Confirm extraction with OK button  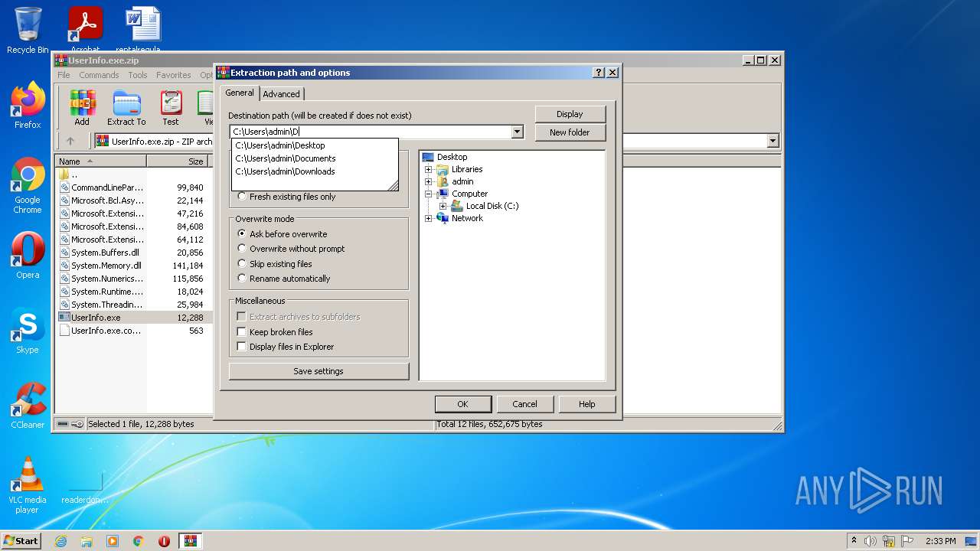462,404
